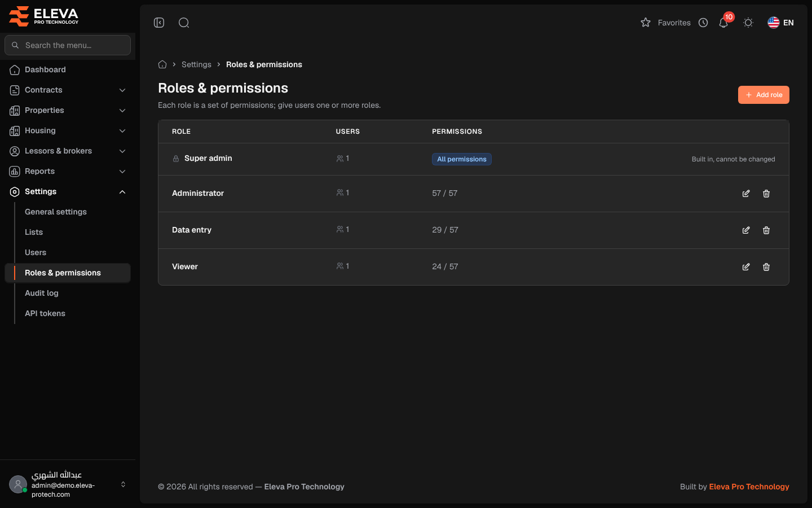Collapse the sidebar with the panel icon
812x508 pixels.
(159, 23)
